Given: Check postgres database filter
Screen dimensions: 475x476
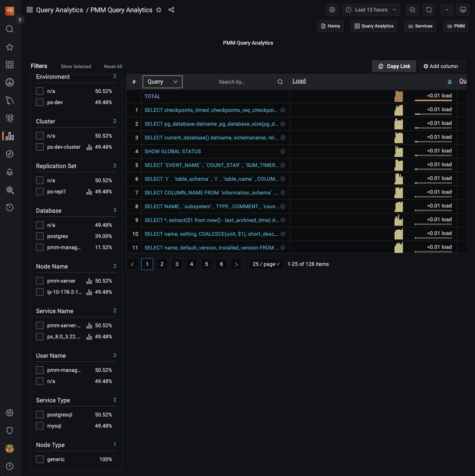Looking at the screenshot, I should (x=40, y=236).
